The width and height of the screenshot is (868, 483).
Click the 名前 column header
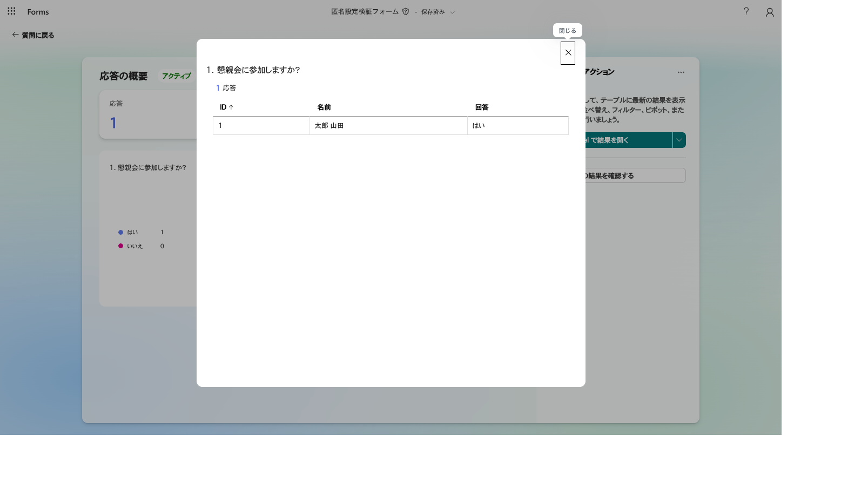click(324, 107)
